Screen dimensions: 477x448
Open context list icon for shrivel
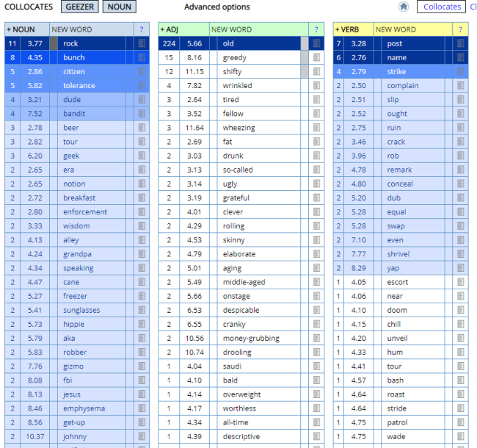pyautogui.click(x=461, y=254)
